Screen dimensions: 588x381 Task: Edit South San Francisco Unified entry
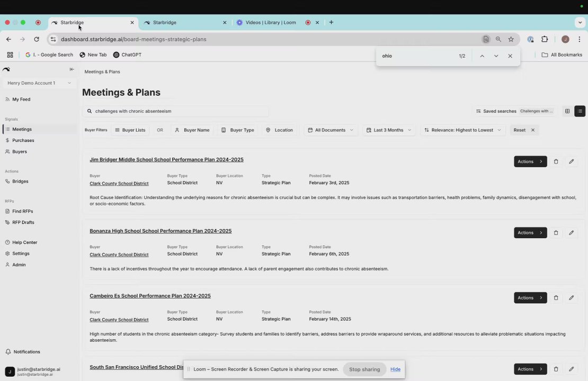(571, 369)
